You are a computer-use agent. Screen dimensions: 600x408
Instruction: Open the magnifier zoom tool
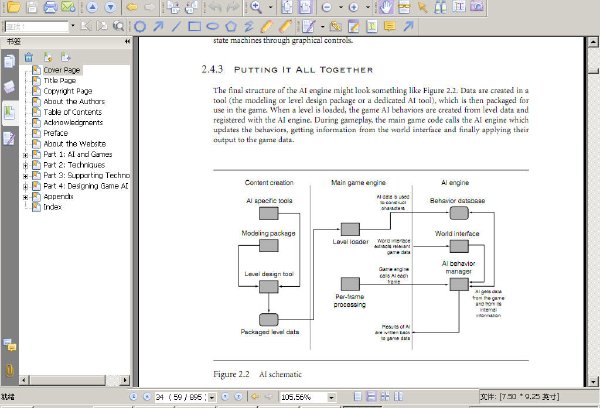[256, 7]
